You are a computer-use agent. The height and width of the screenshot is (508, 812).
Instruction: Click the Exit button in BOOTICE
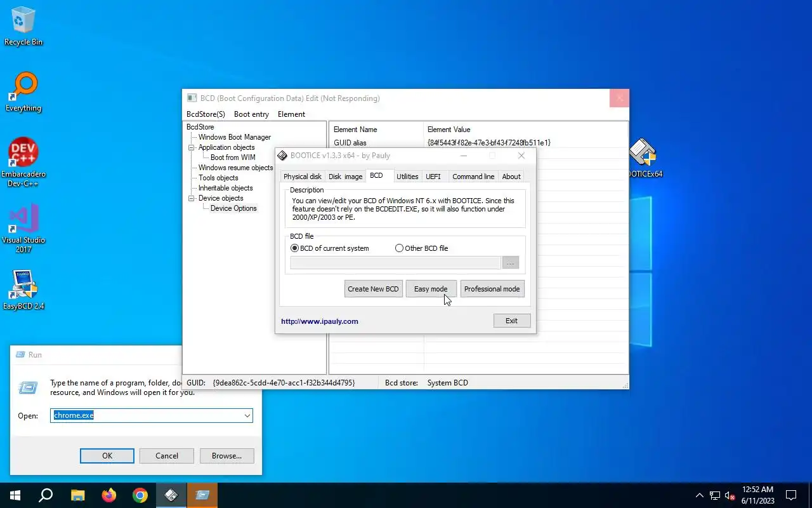click(511, 321)
